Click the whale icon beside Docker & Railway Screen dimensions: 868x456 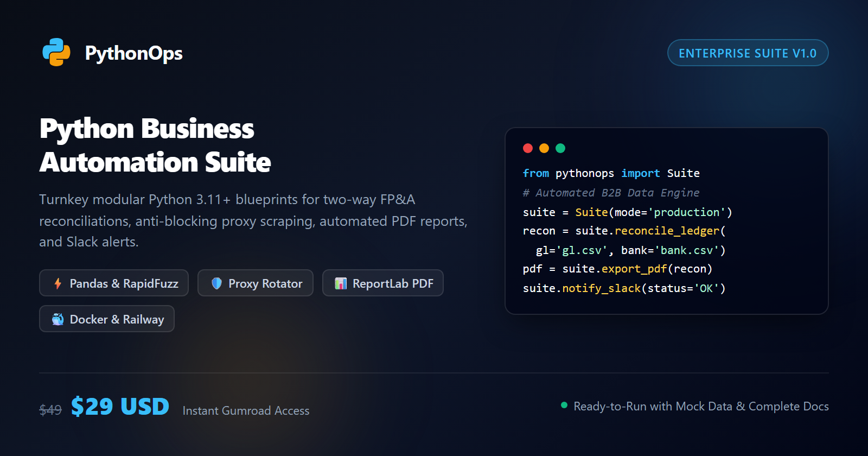coord(58,319)
